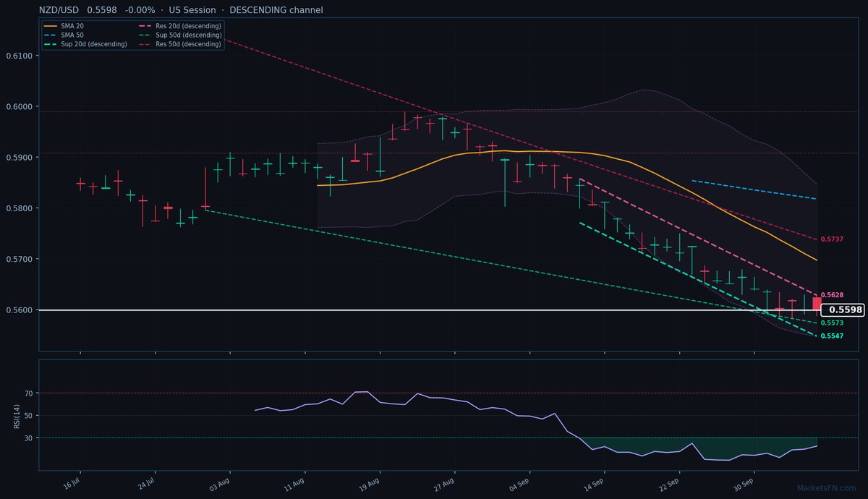
Task: Click the Sup 20d (descending) legend entry
Action: (85, 44)
